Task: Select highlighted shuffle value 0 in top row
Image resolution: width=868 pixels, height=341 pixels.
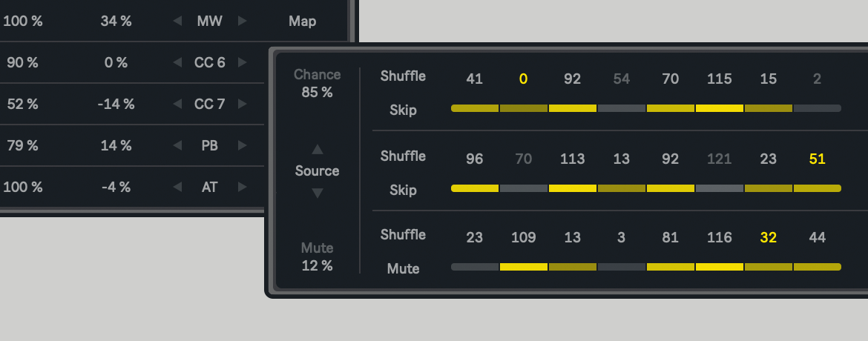Action: 523,79
